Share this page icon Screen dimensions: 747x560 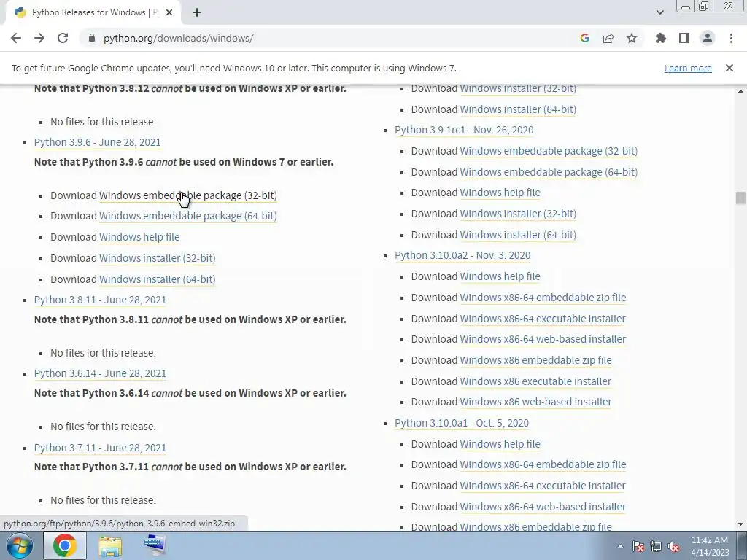(608, 38)
